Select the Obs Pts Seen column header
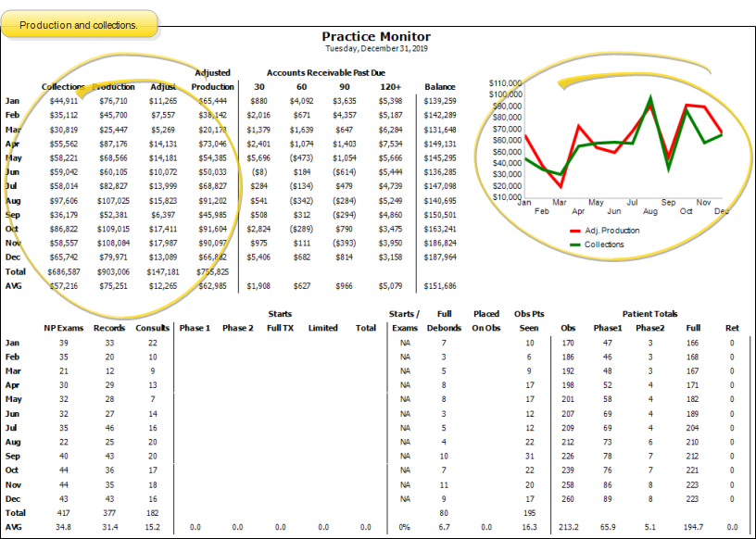 [528, 321]
